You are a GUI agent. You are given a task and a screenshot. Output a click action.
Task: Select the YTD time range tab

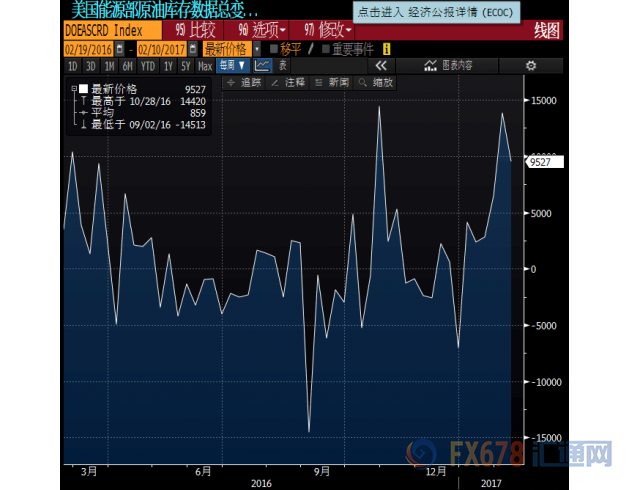tap(148, 66)
